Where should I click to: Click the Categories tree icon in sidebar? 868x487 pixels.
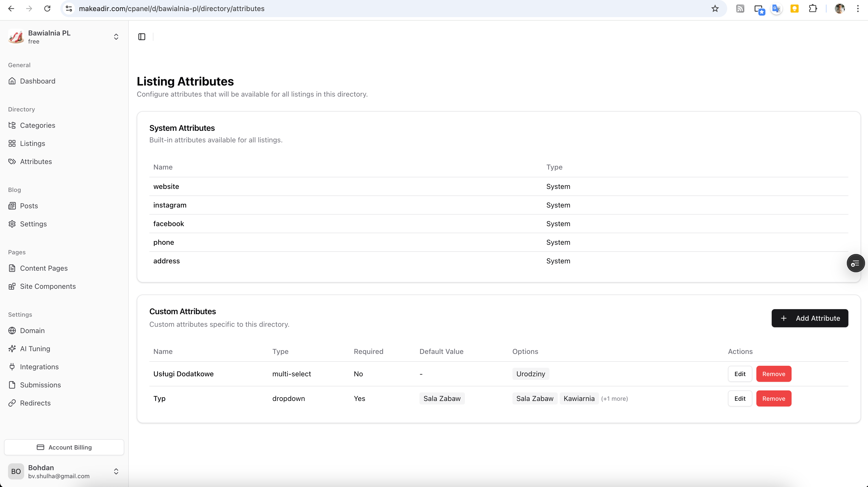coord(12,125)
